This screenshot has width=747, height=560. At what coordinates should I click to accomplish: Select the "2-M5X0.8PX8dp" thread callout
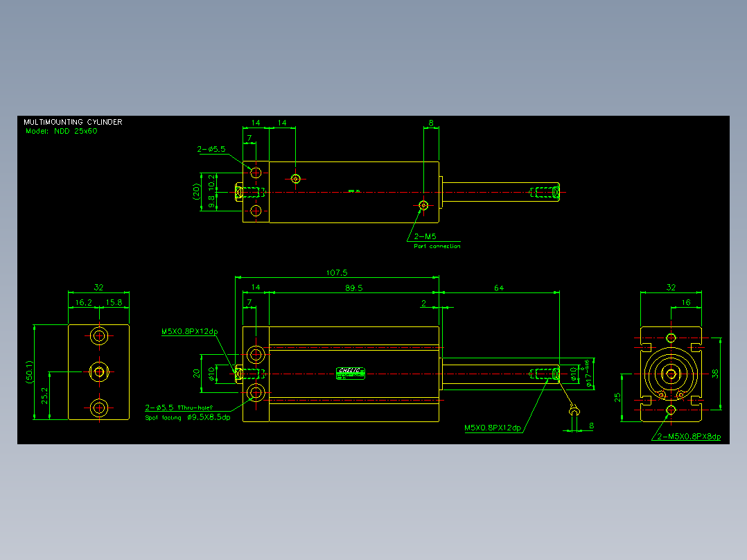[689, 437]
